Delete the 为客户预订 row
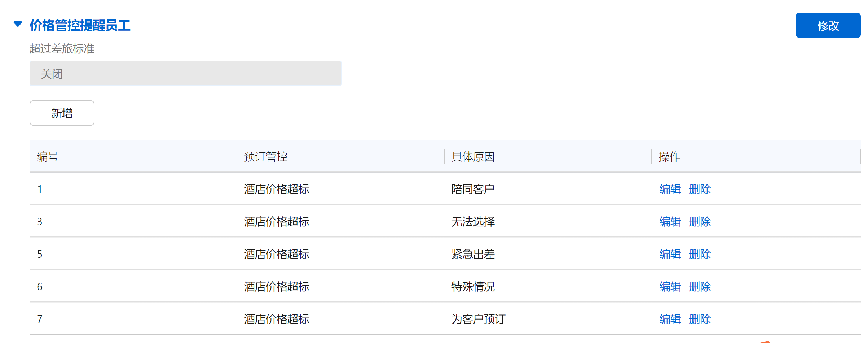The image size is (868, 343). coord(700,319)
